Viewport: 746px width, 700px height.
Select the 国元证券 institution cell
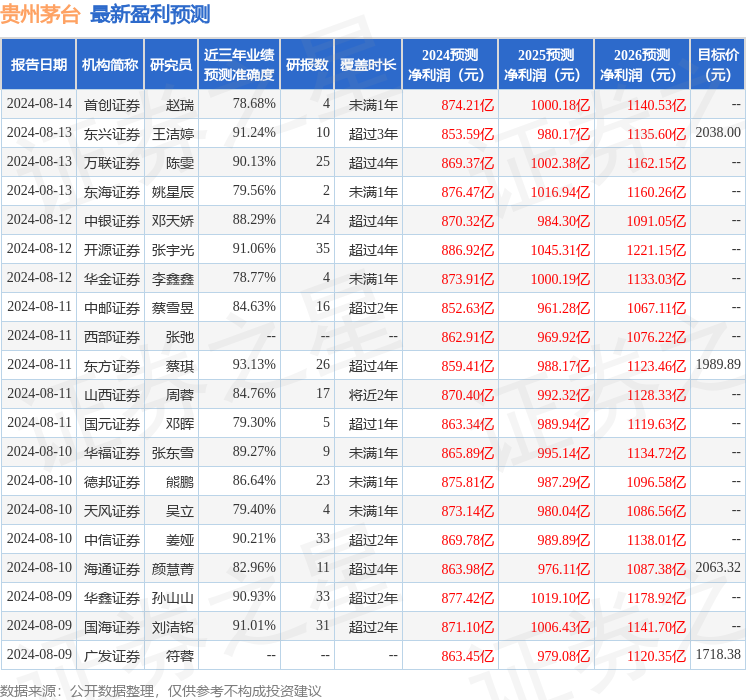(112, 424)
